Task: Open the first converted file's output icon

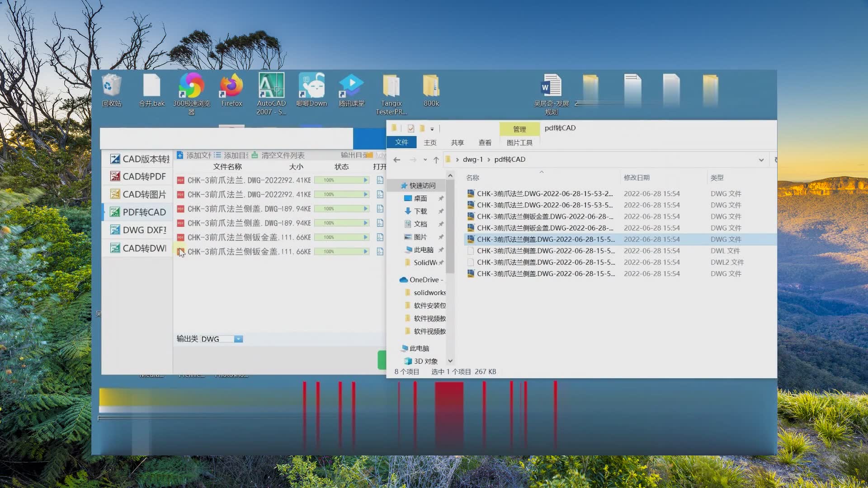Action: pyautogui.click(x=380, y=180)
